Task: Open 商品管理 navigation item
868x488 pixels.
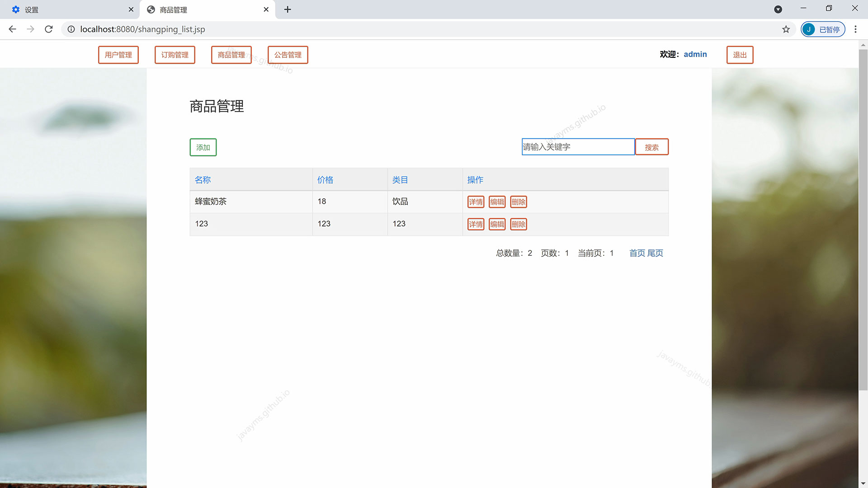Action: click(x=231, y=55)
